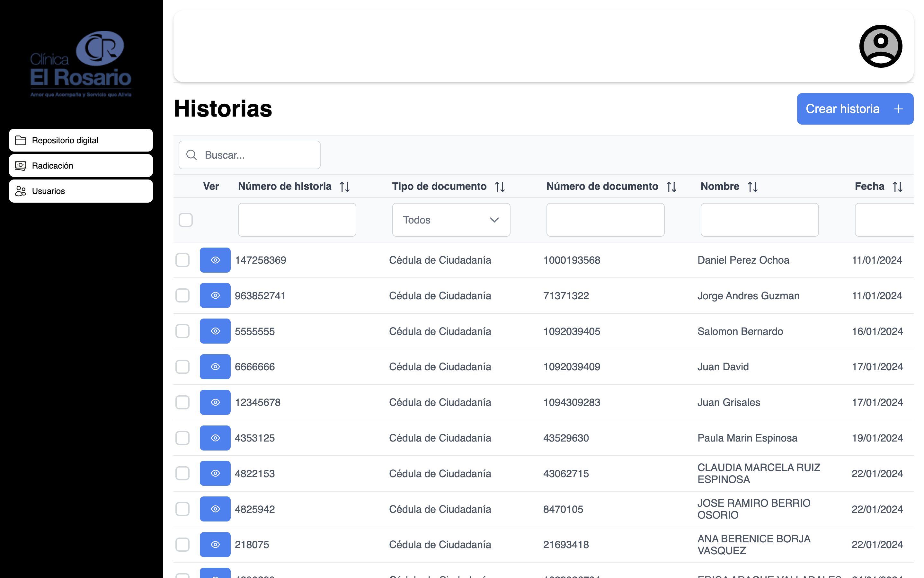Click the Historias page heading
Viewport: 924px width, 578px height.
[223, 109]
